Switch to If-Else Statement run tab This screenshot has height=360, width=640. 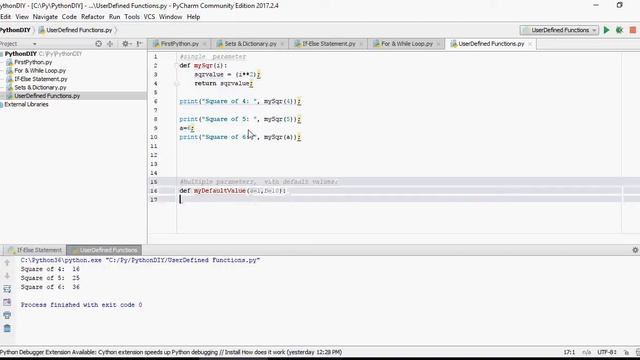(35, 250)
